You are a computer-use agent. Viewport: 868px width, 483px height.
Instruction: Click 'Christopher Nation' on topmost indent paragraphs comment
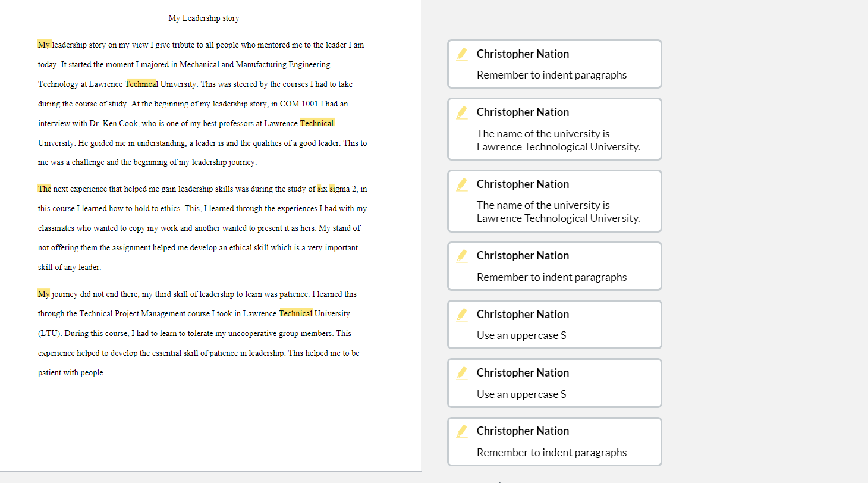(x=523, y=54)
